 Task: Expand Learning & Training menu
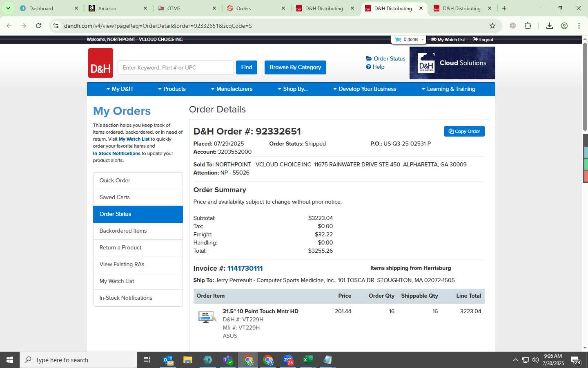(448, 89)
